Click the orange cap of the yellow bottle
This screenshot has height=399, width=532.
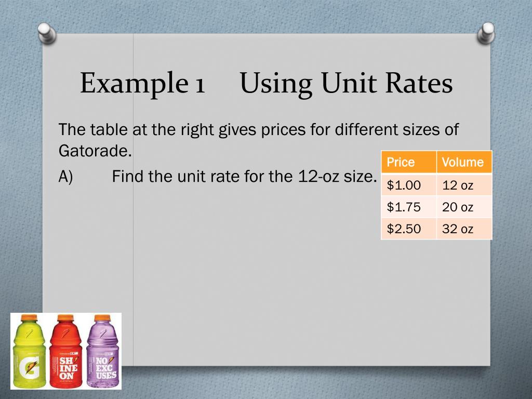click(x=29, y=317)
